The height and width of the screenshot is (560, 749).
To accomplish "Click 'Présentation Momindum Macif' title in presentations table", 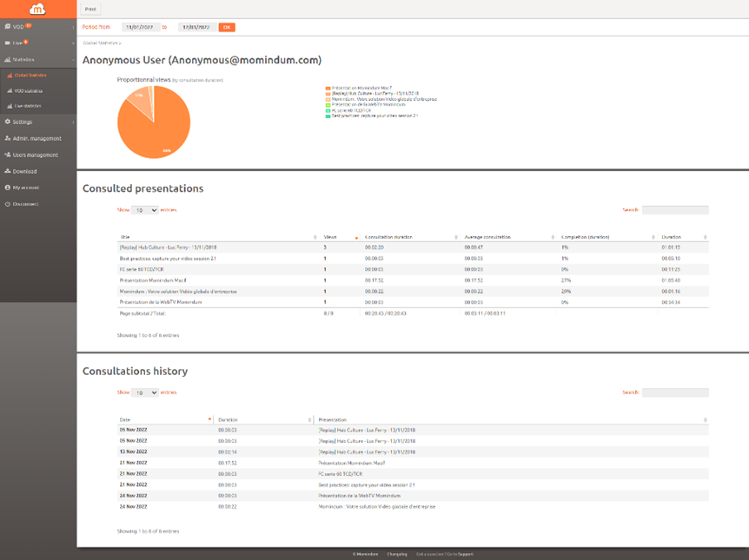I will [153, 280].
